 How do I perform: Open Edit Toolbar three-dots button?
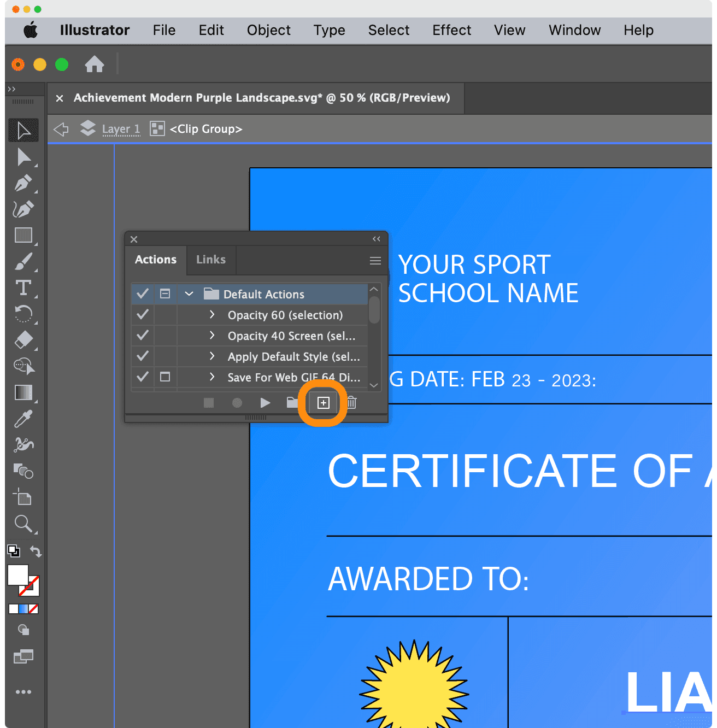click(x=23, y=692)
